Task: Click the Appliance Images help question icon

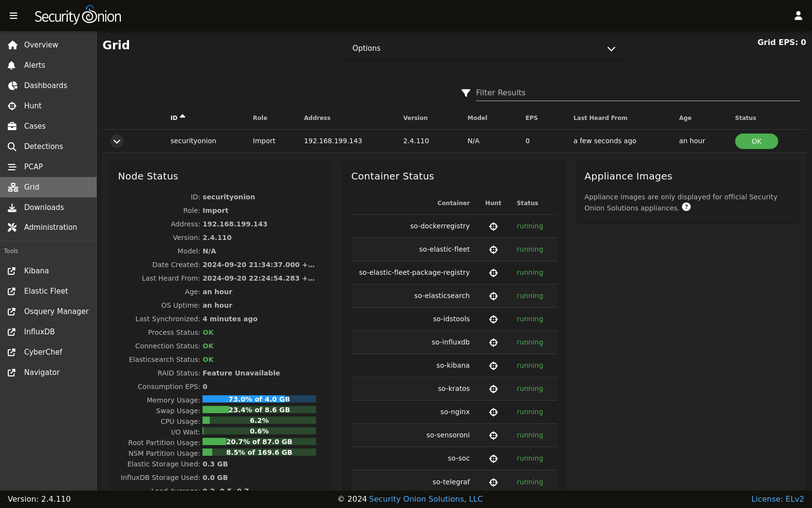Action: (686, 207)
